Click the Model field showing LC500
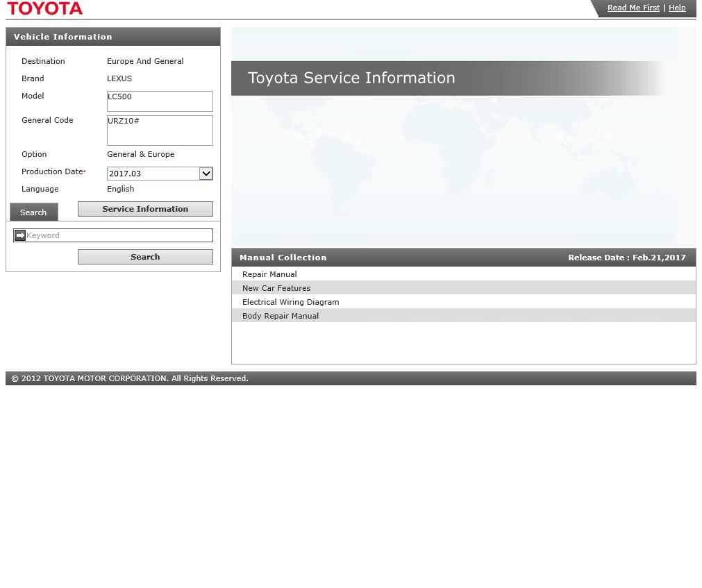Screen dimensions: 702x588 pos(160,101)
